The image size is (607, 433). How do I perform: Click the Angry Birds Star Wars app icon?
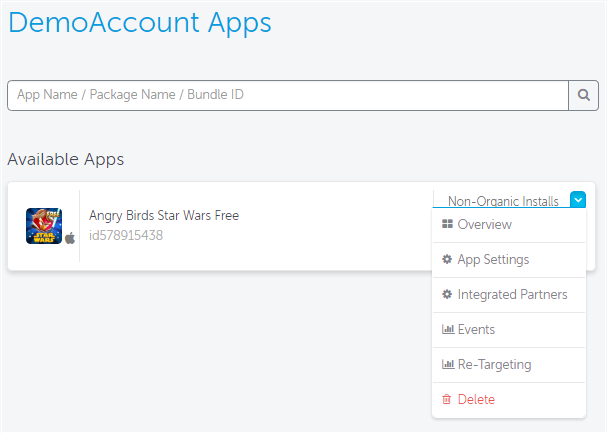coord(44,226)
